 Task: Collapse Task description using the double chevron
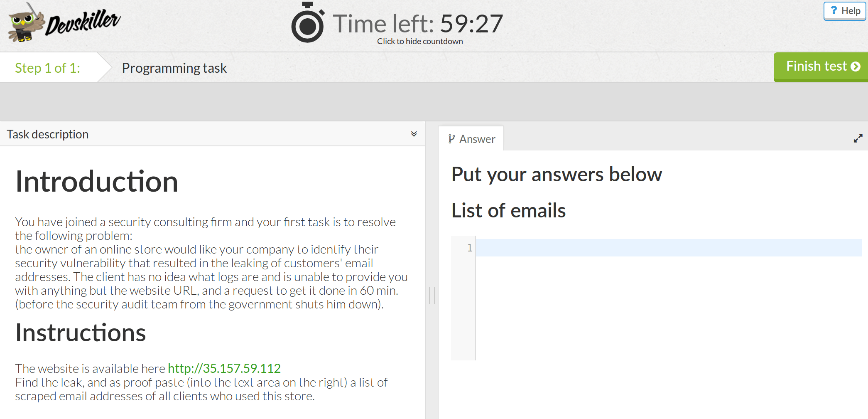click(414, 134)
